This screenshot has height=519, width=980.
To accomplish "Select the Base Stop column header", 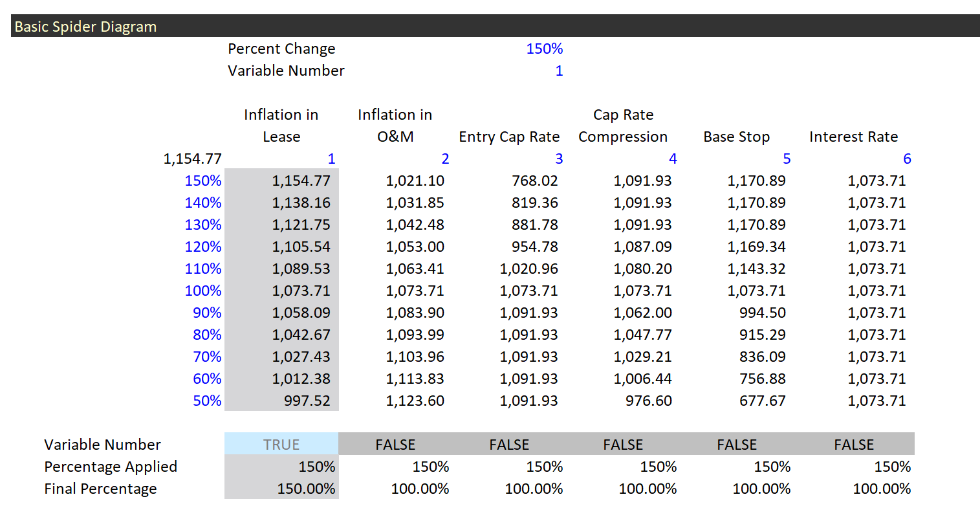I will point(736,137).
